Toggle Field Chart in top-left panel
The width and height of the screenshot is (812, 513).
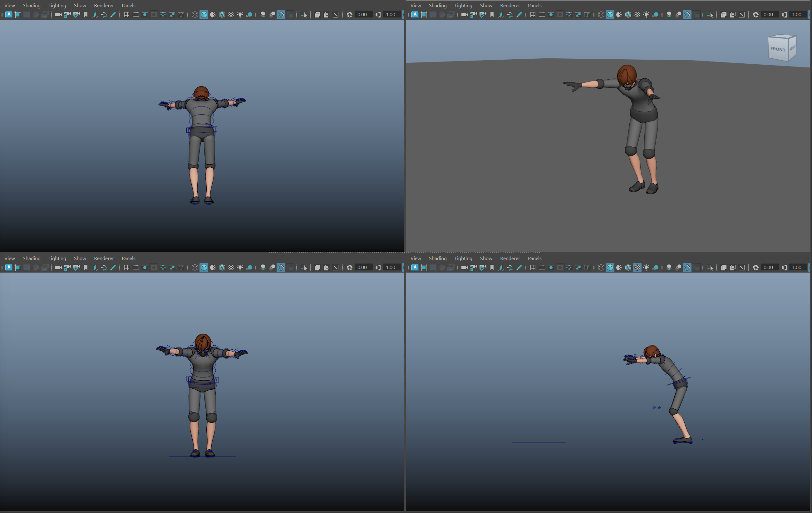click(x=163, y=14)
